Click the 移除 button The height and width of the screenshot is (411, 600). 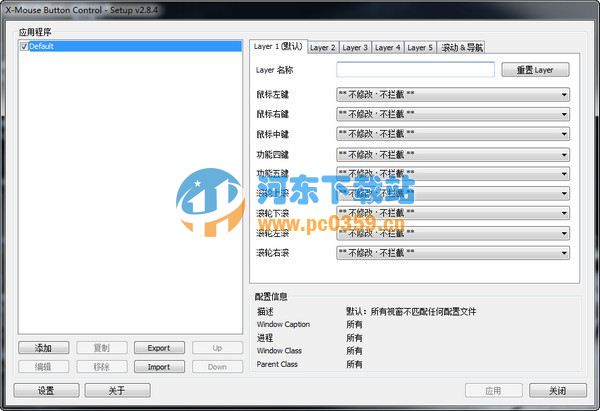[102, 367]
